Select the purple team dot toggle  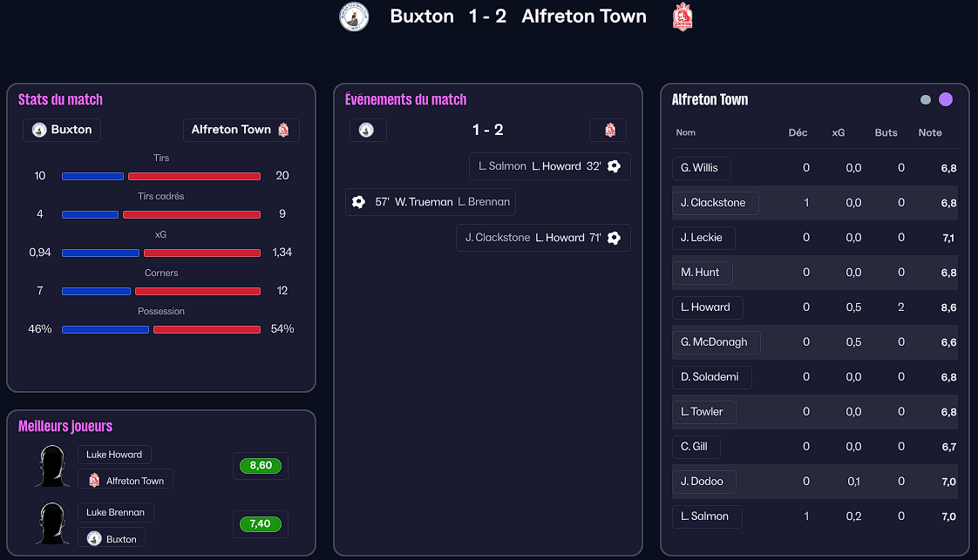coord(946,99)
